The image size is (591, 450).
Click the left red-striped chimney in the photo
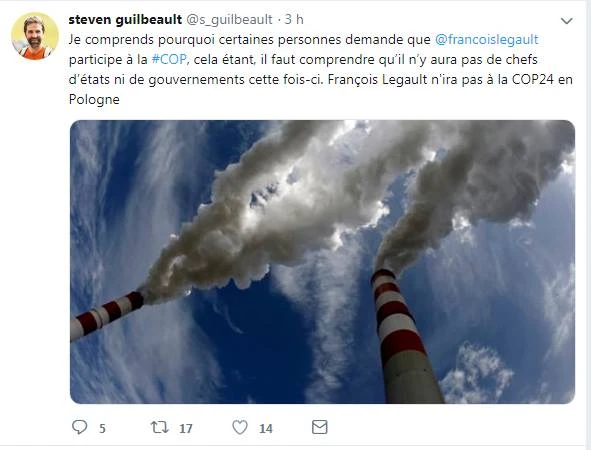tap(107, 315)
